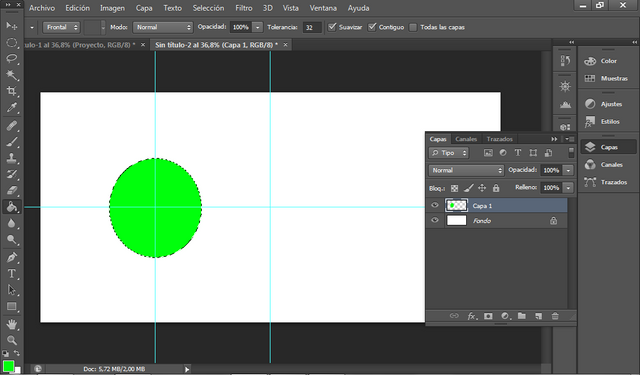640x375 pixels.
Task: Open the Estilos panel button
Action: tap(608, 122)
